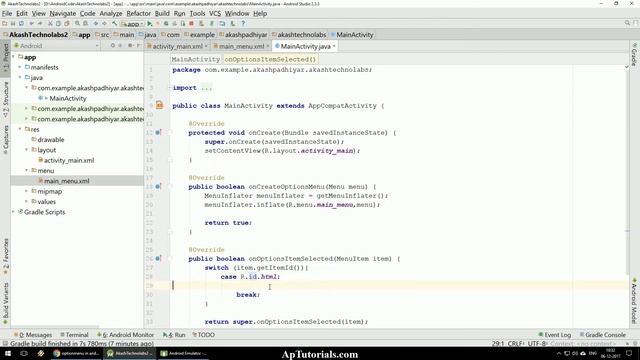Viewport: 640px width, 360px height.
Task: Switch to the activity_main.xml editor tab
Action: (x=177, y=46)
